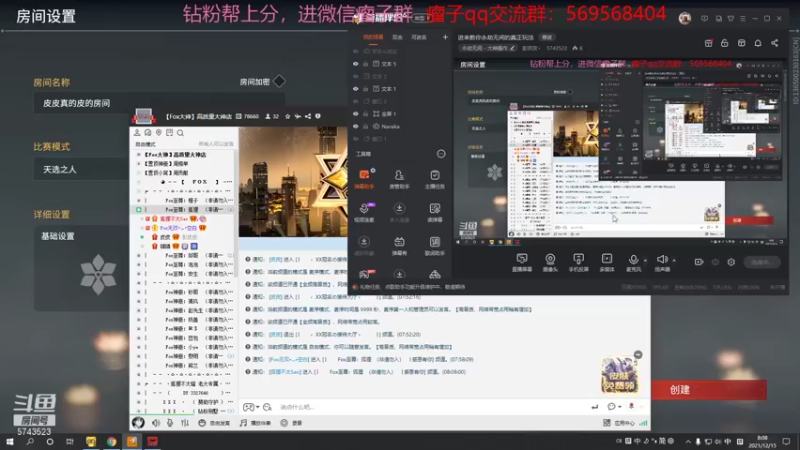This screenshot has height=450, width=800.
Task: Open Chrome from the Windows taskbar
Action: tap(111, 441)
